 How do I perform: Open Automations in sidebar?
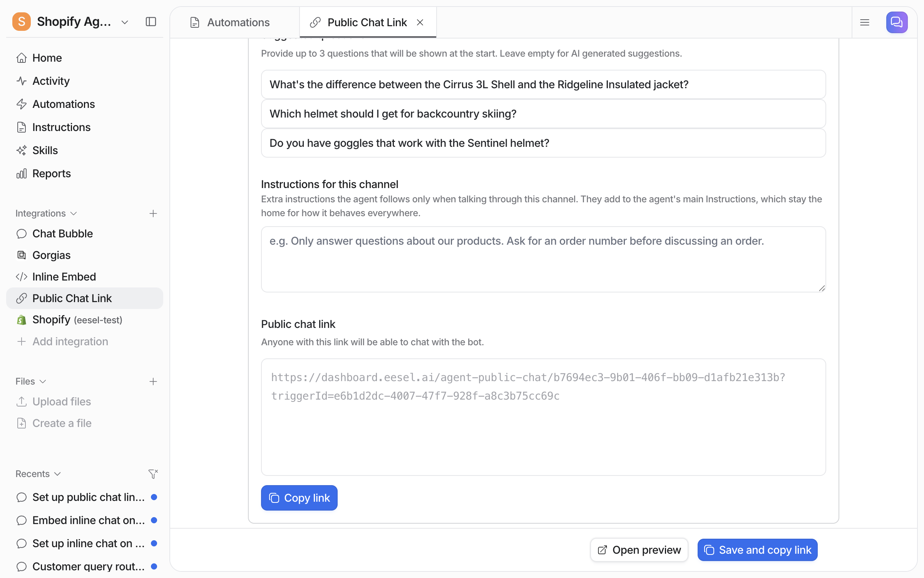point(85,104)
